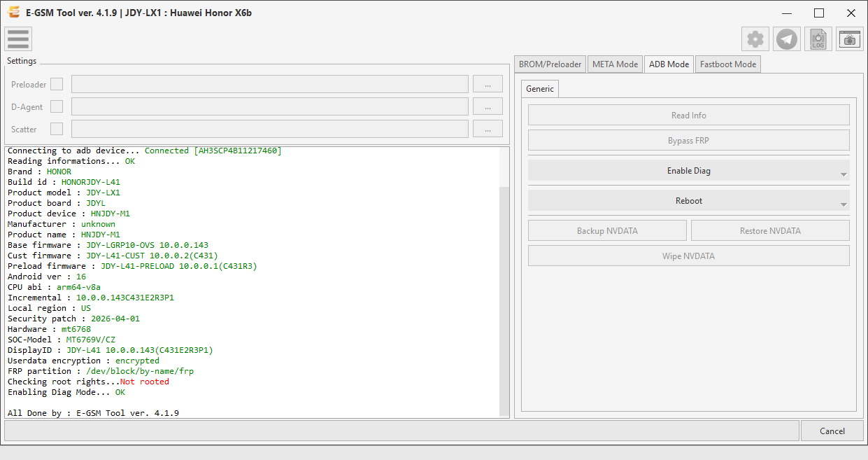Click the D-Agent path field
The height and width of the screenshot is (460, 868).
[270, 106]
